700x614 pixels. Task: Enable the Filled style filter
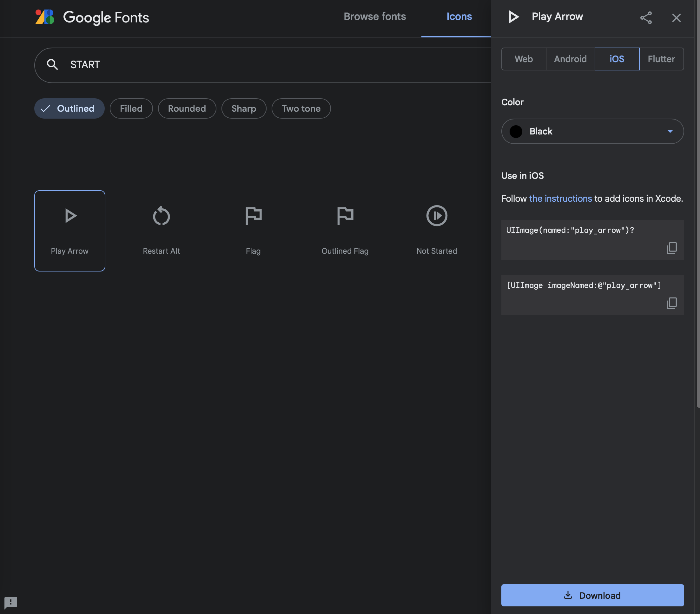click(x=131, y=108)
